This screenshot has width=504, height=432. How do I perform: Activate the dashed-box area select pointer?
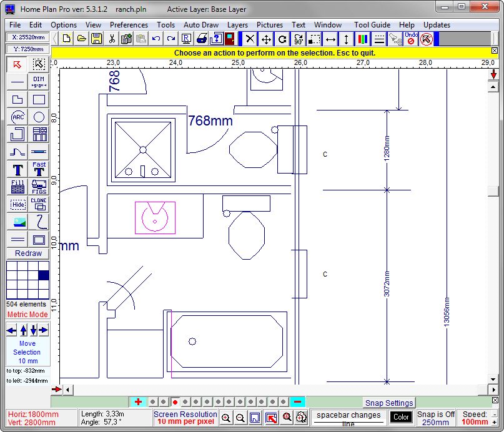pos(39,64)
